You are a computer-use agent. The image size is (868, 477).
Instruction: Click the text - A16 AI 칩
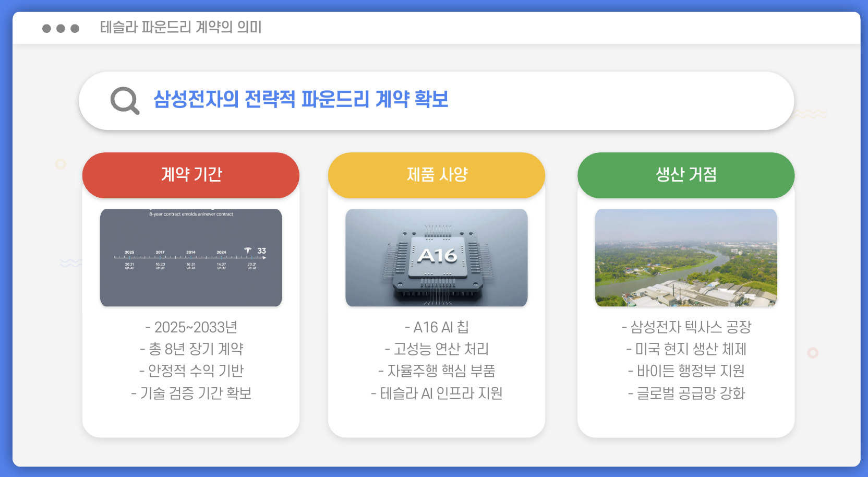[x=437, y=327]
